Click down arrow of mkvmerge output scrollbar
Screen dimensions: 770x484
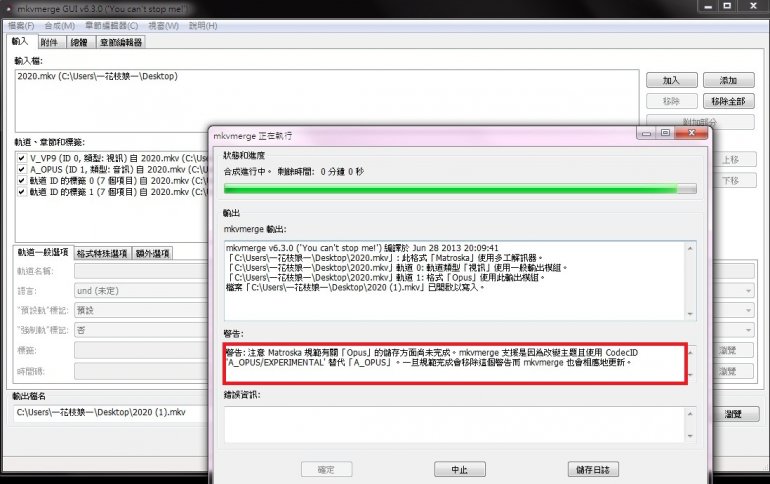690,314
